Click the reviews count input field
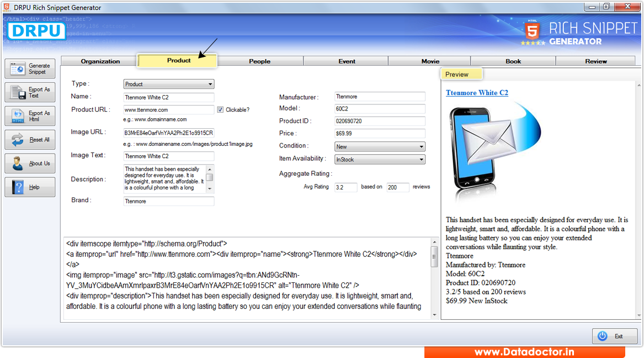The image size is (644, 358). [398, 187]
